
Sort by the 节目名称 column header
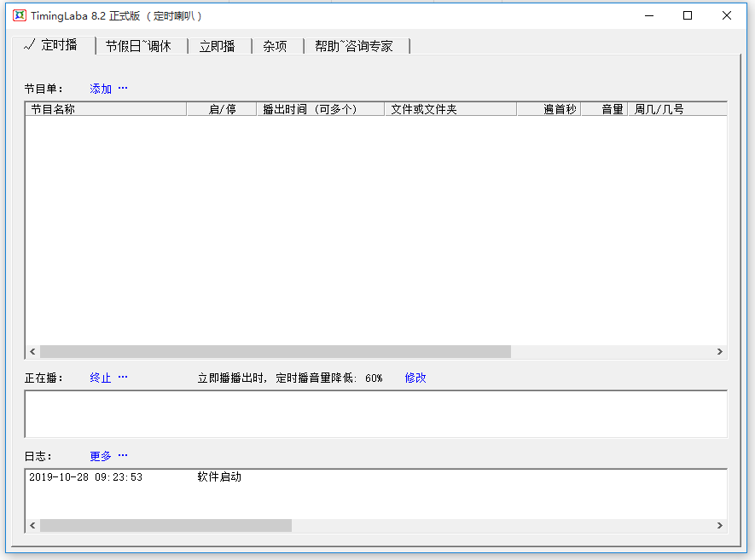pos(106,109)
